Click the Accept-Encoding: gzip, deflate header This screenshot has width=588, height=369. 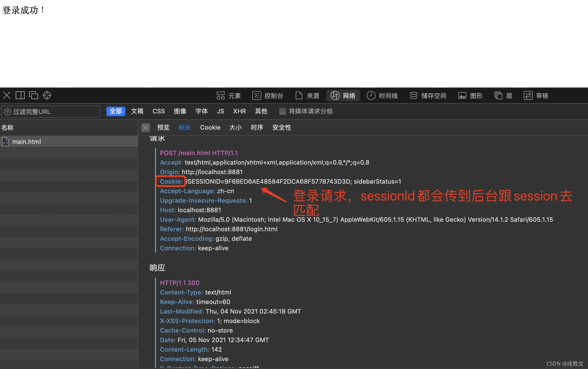(x=206, y=239)
